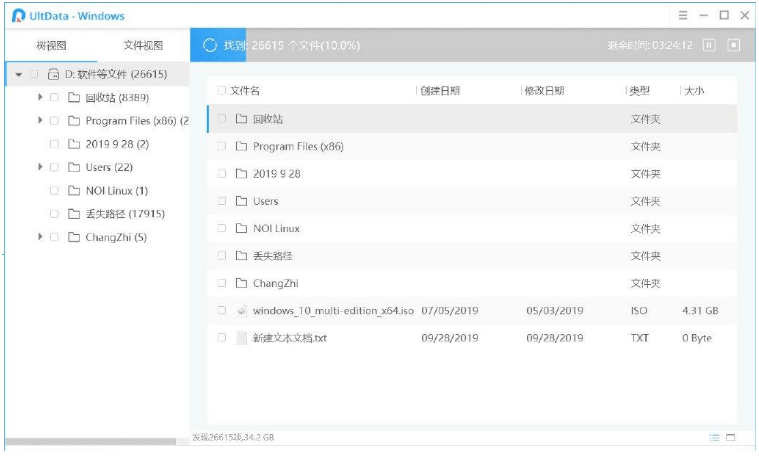The width and height of the screenshot is (759, 456).
Task: Check the windows_10_multi-edition_x64.iso file checkbox
Action: pyautogui.click(x=222, y=310)
